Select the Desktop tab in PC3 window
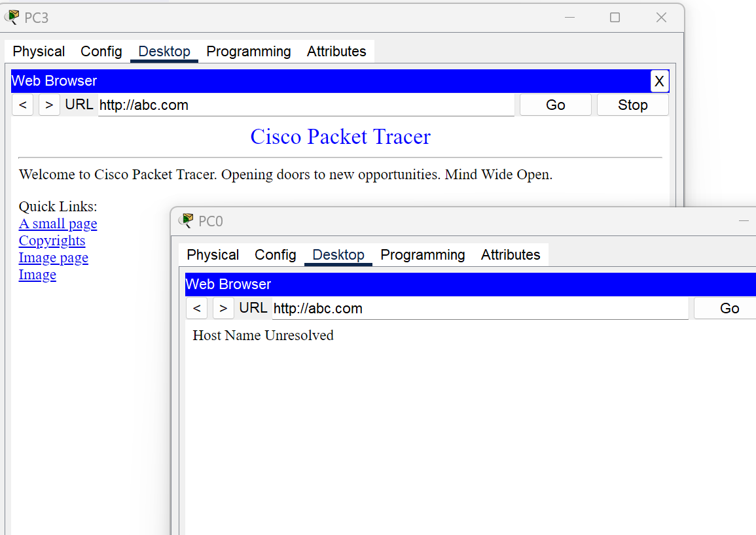 coord(164,51)
